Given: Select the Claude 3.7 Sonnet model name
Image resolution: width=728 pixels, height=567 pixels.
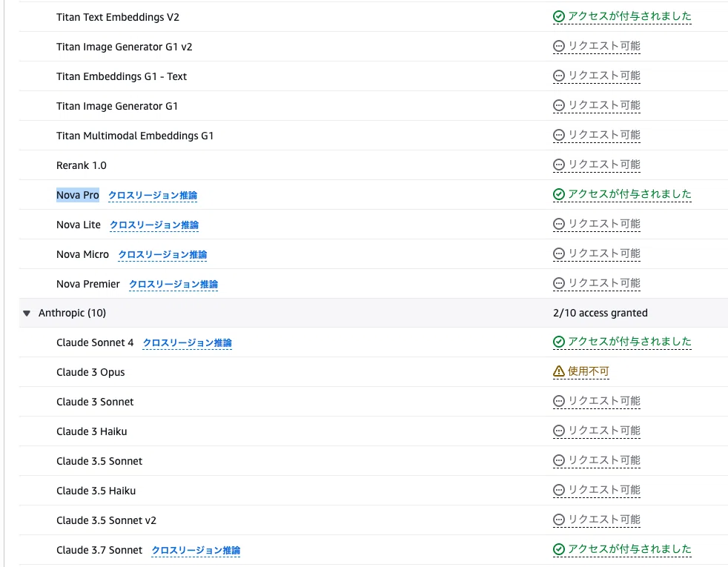Looking at the screenshot, I should coord(99,550).
